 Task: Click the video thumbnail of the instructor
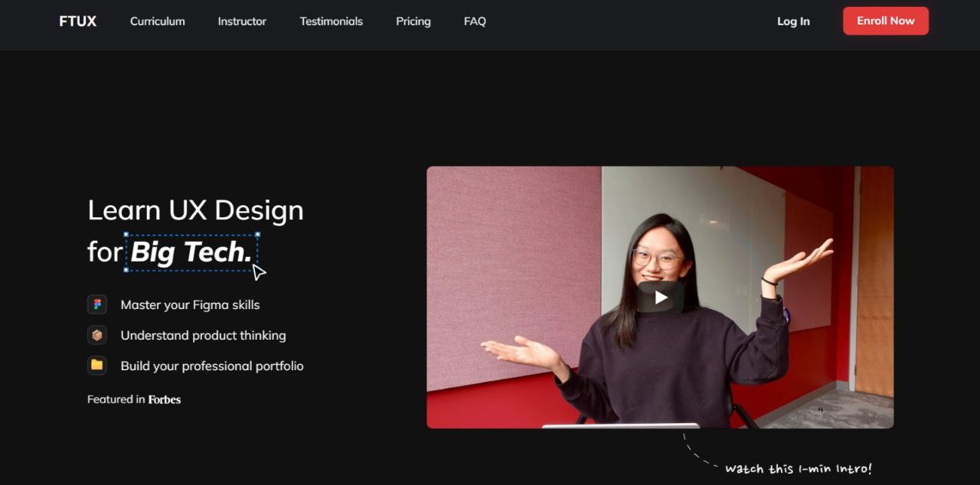click(660, 296)
